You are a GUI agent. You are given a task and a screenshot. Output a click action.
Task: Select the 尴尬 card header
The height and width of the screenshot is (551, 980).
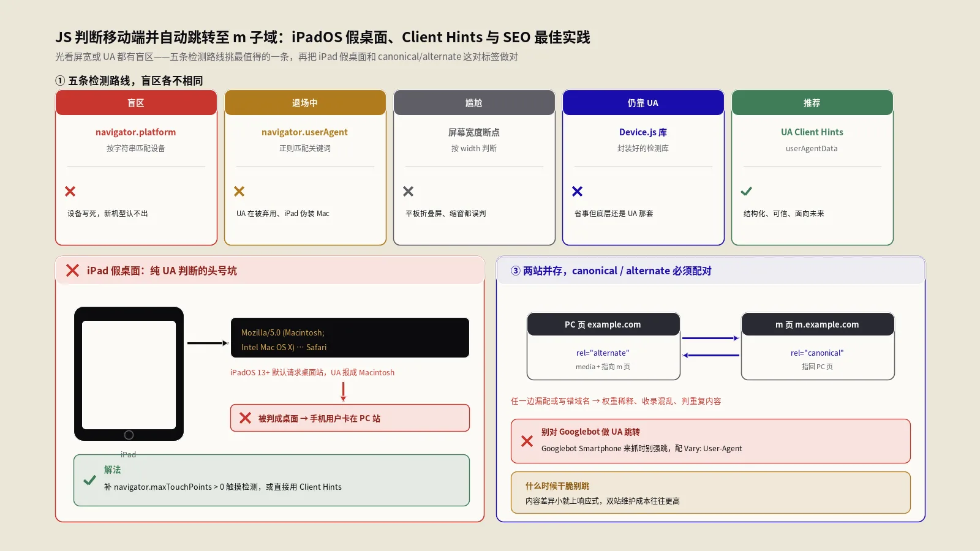(474, 103)
